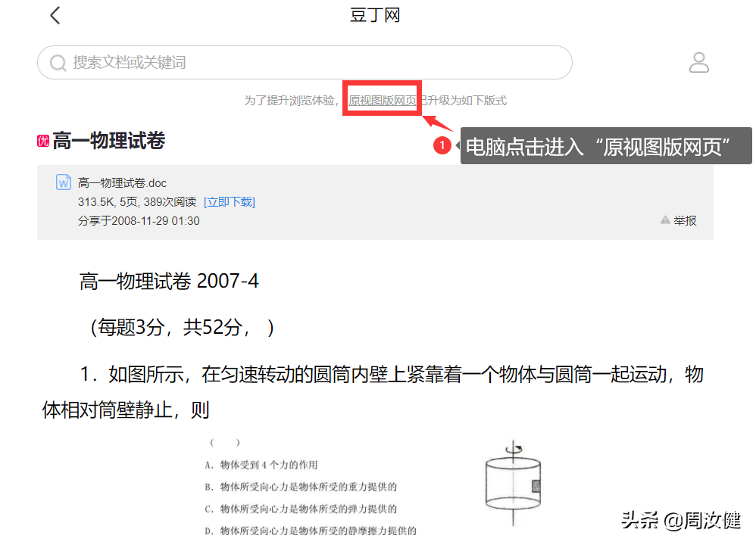Report the document via 举报

685,221
